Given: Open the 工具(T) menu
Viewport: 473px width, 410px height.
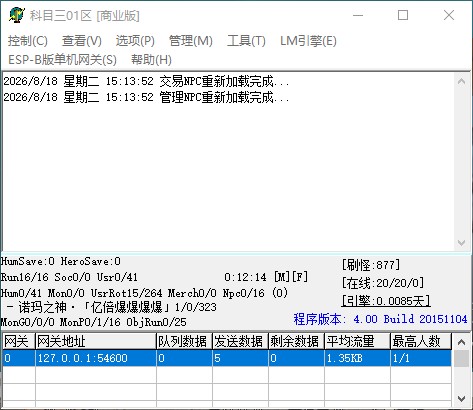Looking at the screenshot, I should (246, 41).
